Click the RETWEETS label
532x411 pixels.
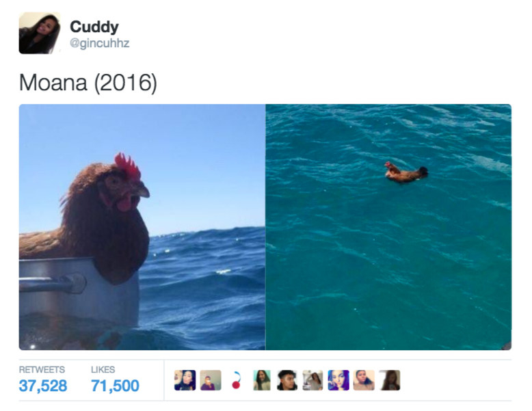click(42, 369)
